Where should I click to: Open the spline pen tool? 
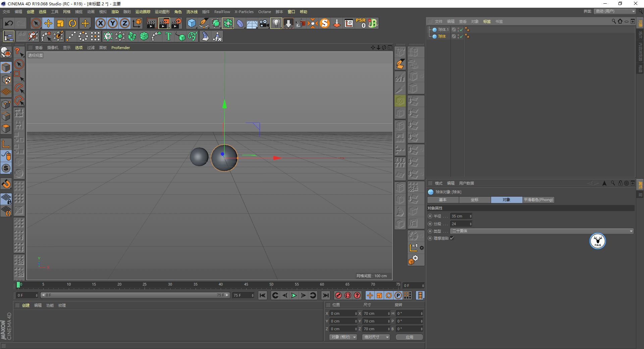(x=204, y=23)
